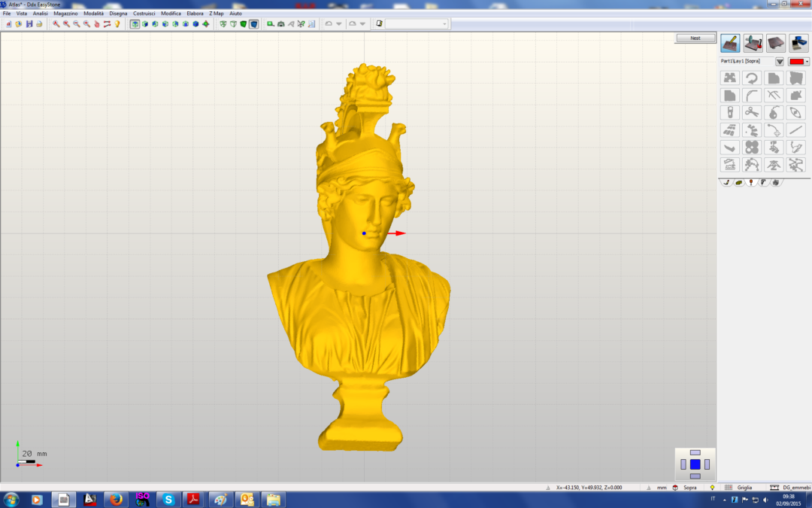Screen dimensions: 812x508
Task: Toggle the light bulb indicator in the status bar
Action: 712,488
